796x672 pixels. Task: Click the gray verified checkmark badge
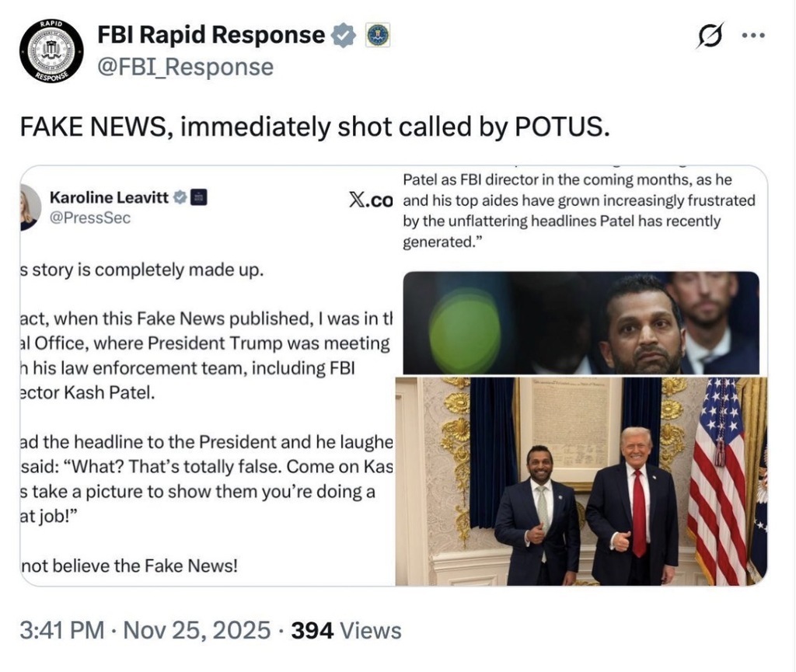tap(344, 36)
